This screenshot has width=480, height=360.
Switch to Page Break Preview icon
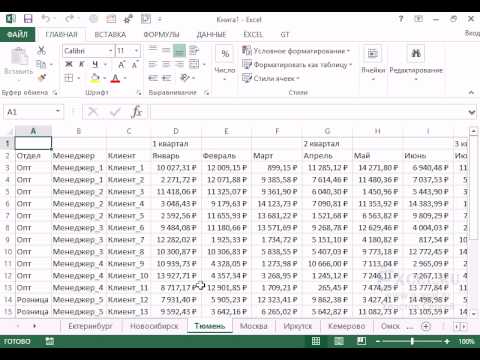361,341
